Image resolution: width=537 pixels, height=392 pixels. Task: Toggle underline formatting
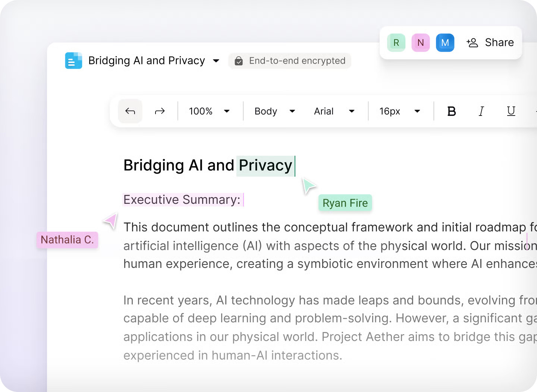pos(511,111)
